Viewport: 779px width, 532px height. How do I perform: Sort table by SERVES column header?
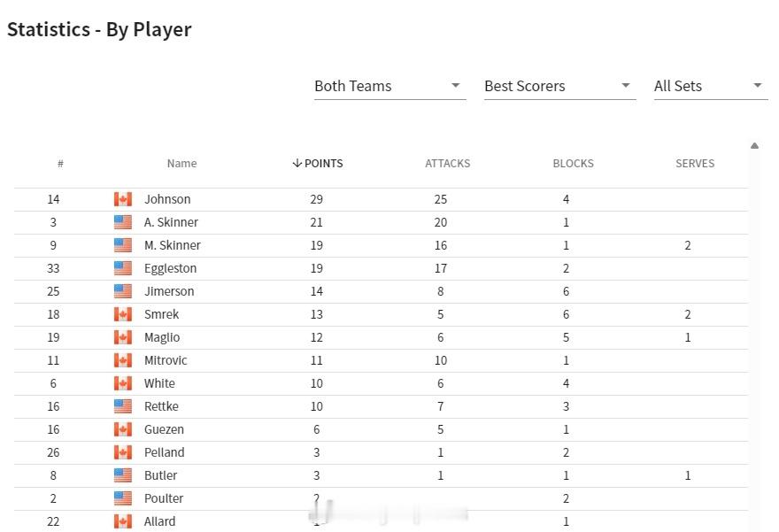(x=695, y=164)
